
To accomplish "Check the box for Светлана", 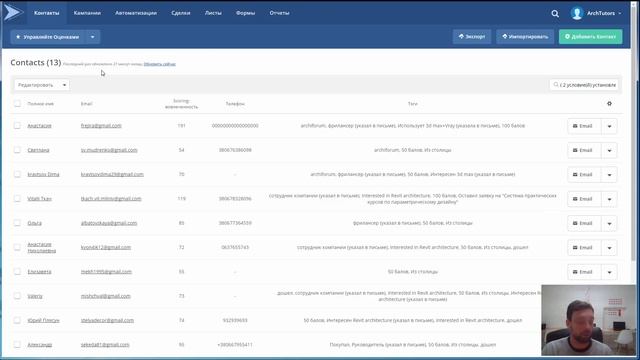I will click(17, 150).
